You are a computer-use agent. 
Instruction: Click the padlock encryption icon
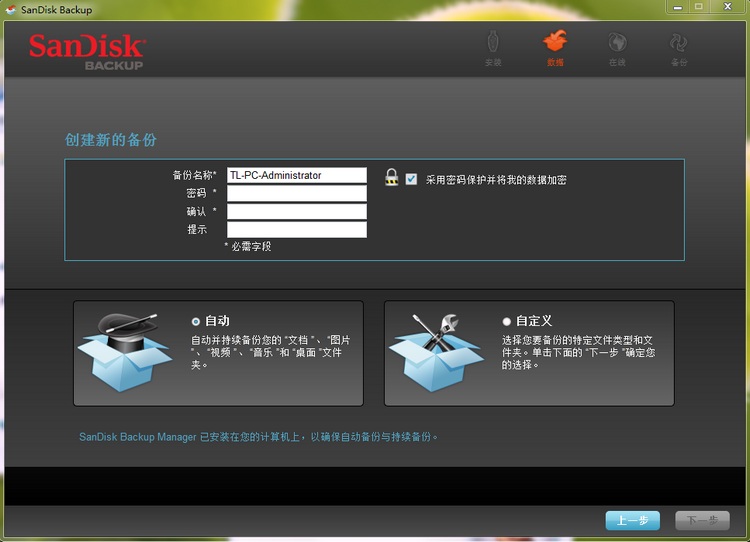tap(391, 177)
